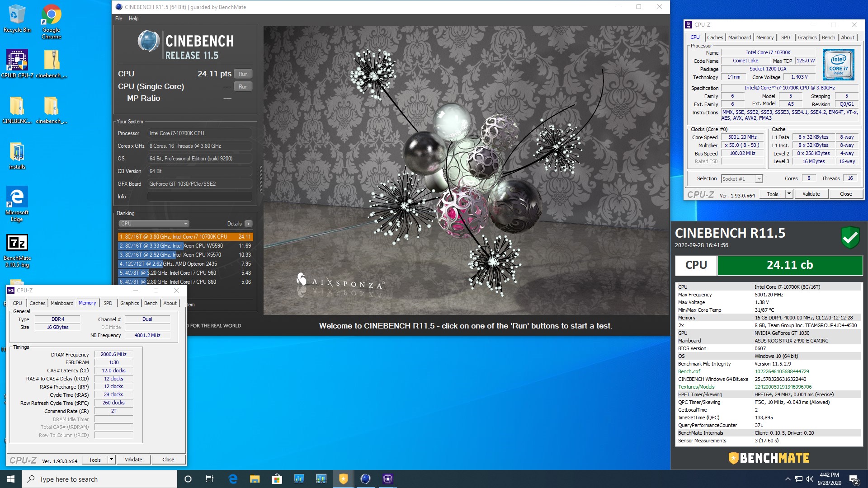Select the installs folder on the desktop
The height and width of the screenshot is (488, 868).
click(17, 156)
